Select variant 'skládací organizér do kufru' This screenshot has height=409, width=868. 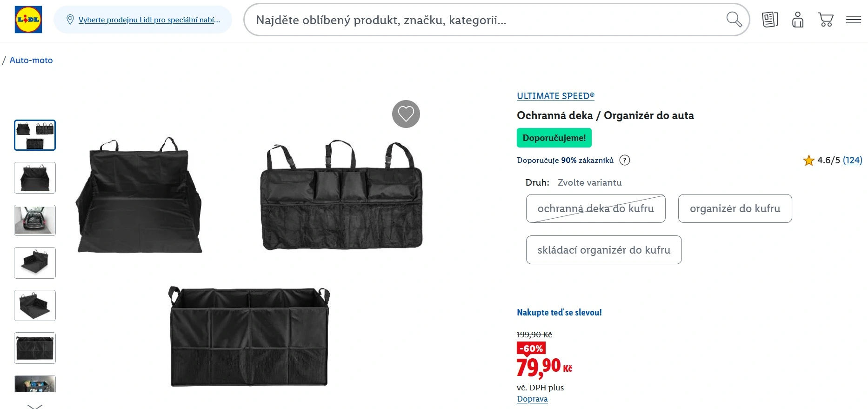tap(604, 250)
